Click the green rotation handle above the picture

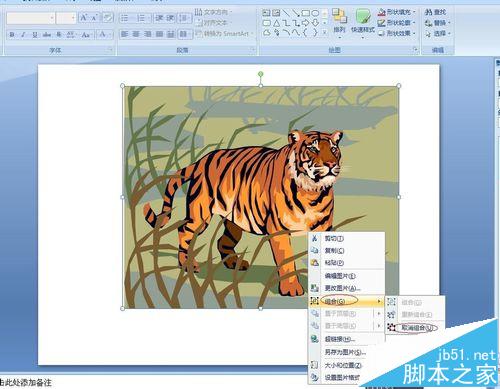click(261, 74)
